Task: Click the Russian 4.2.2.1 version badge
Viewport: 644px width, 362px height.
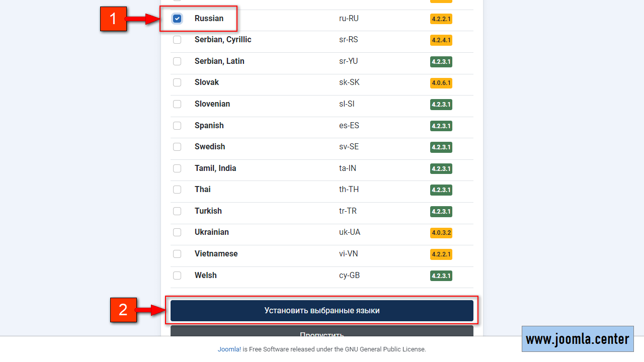Action: coord(441,19)
